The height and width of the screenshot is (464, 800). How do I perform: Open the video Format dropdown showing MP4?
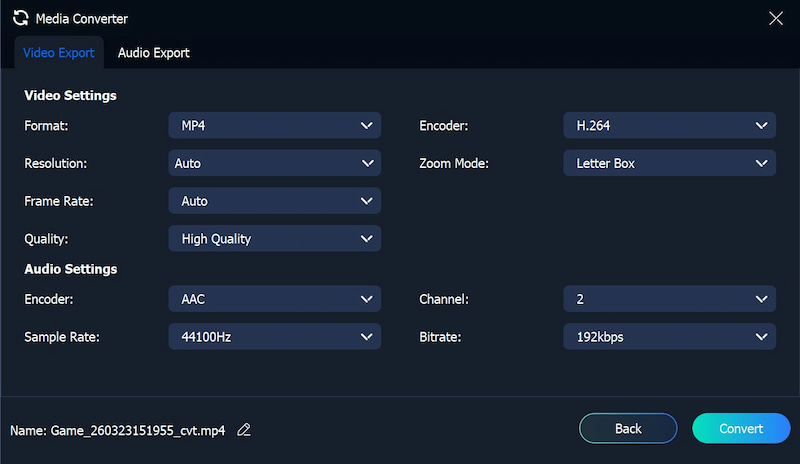click(x=274, y=126)
